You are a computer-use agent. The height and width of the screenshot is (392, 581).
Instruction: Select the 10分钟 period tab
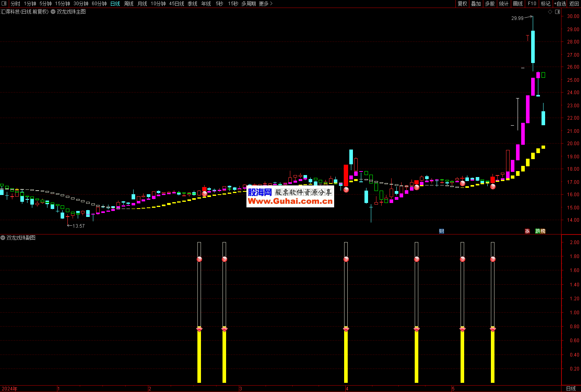tap(158, 4)
